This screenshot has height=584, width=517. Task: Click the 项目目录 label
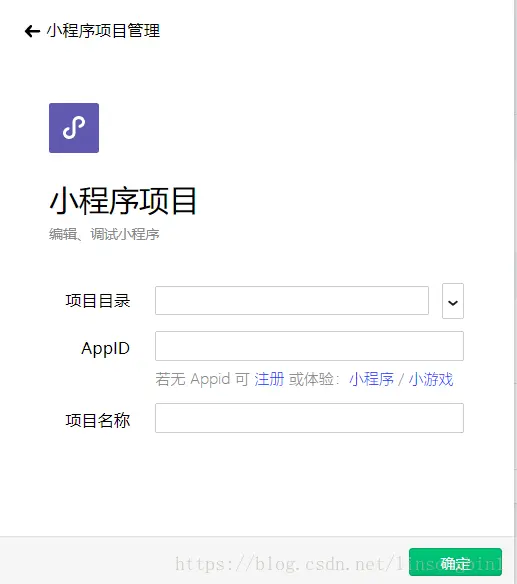(x=98, y=301)
